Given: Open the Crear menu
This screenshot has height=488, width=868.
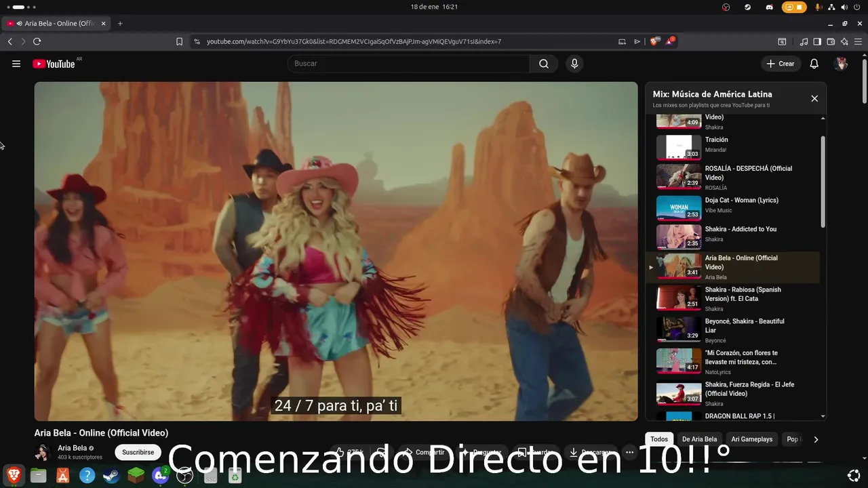Looking at the screenshot, I should pyautogui.click(x=781, y=64).
